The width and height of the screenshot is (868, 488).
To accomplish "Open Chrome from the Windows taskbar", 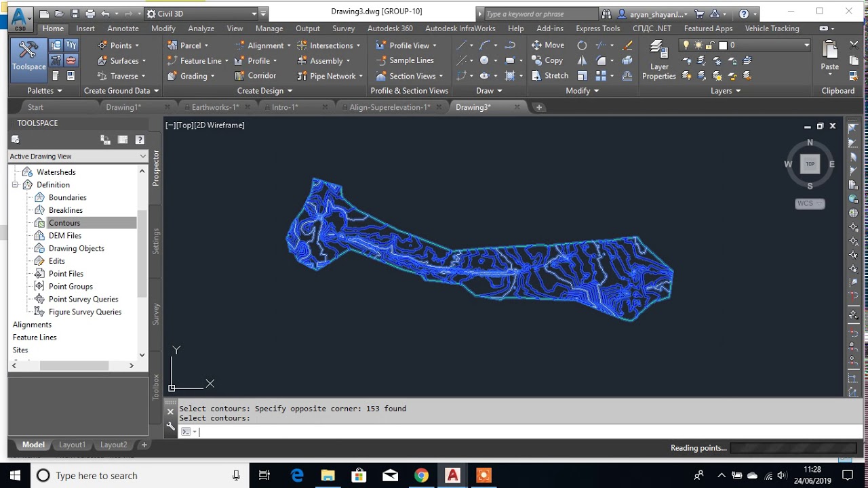I will coord(421,475).
